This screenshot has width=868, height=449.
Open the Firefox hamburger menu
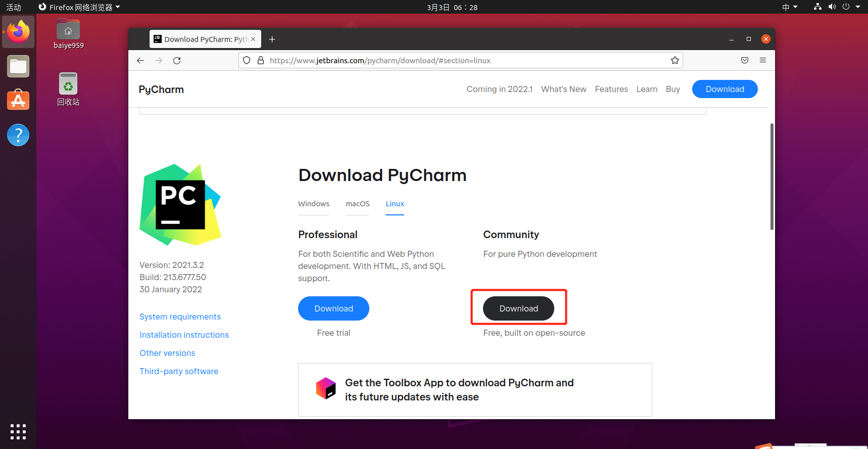[x=763, y=61]
